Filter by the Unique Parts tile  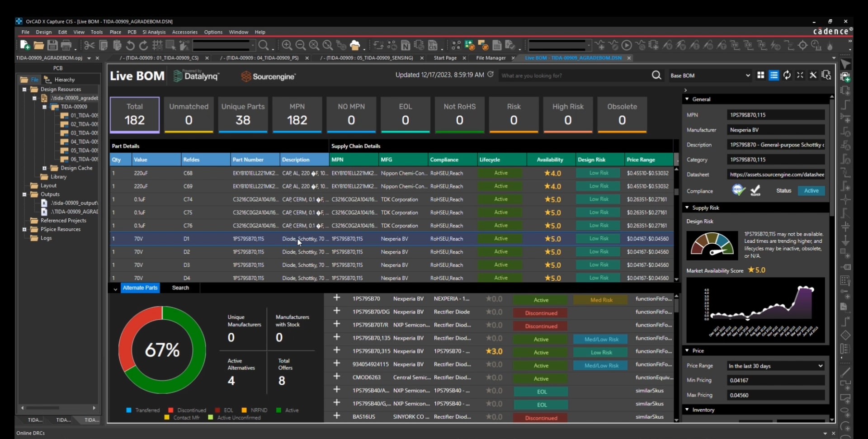243,114
